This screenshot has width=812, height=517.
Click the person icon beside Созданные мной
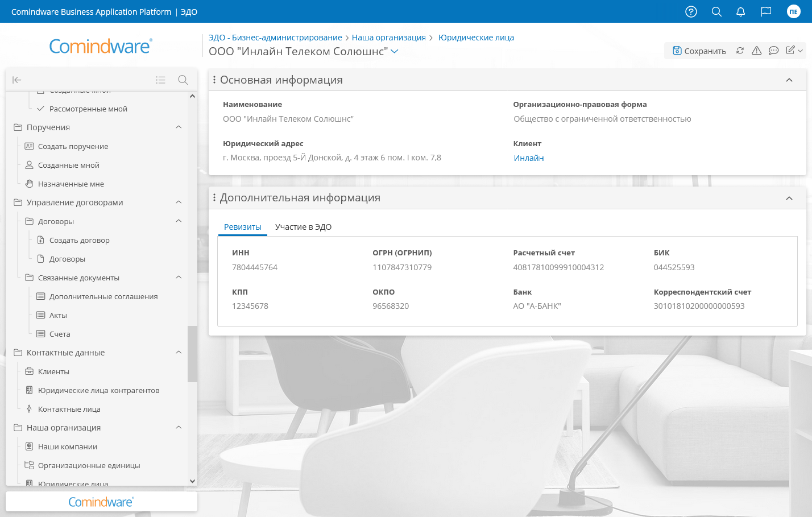[x=29, y=165]
